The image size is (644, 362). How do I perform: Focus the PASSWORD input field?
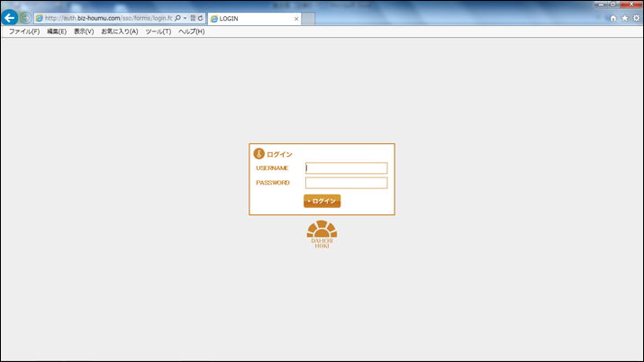point(346,183)
